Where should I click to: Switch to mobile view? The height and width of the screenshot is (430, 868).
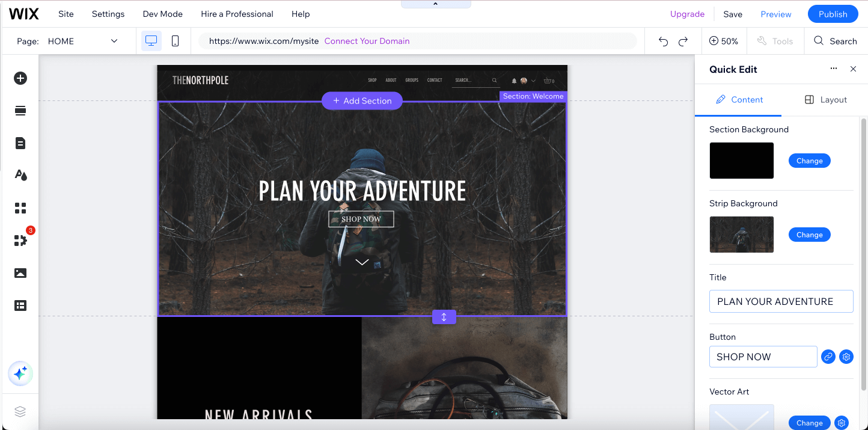click(175, 41)
